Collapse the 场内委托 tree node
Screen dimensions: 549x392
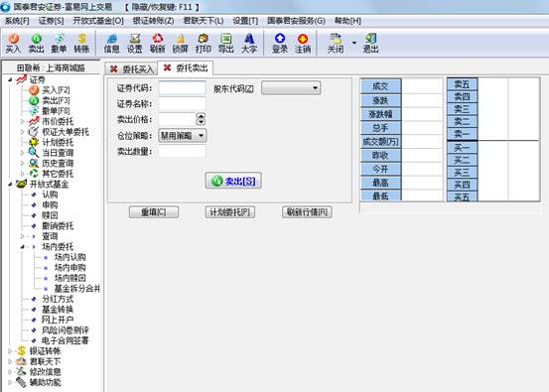pyautogui.click(x=23, y=247)
